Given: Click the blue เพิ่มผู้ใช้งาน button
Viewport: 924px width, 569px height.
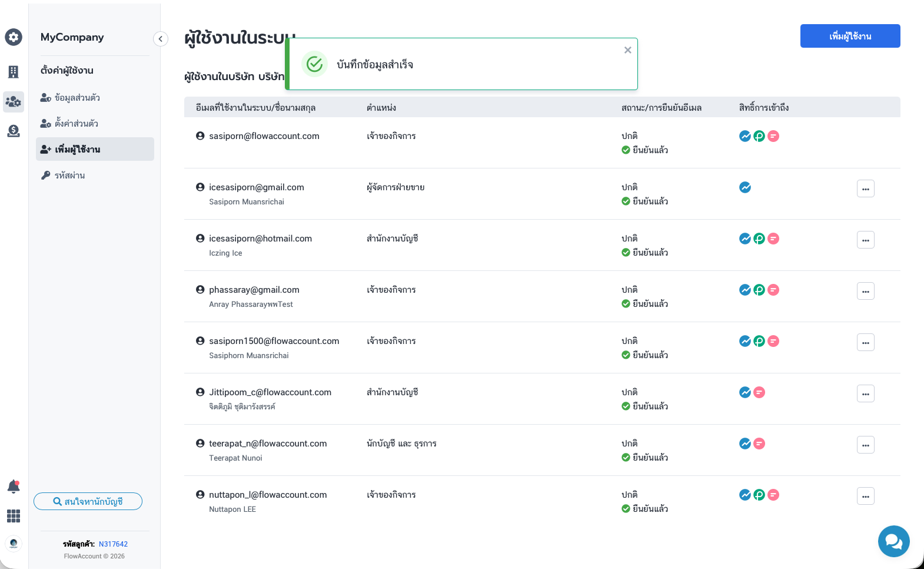Looking at the screenshot, I should point(850,36).
